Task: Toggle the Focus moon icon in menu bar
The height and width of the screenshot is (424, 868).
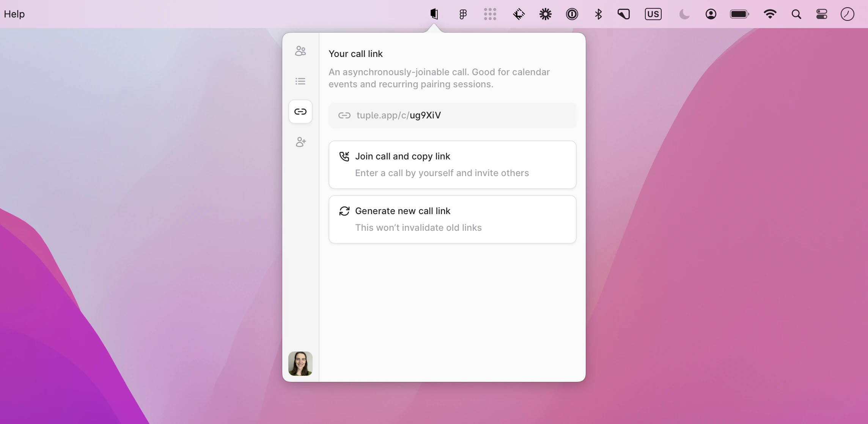Action: [684, 14]
